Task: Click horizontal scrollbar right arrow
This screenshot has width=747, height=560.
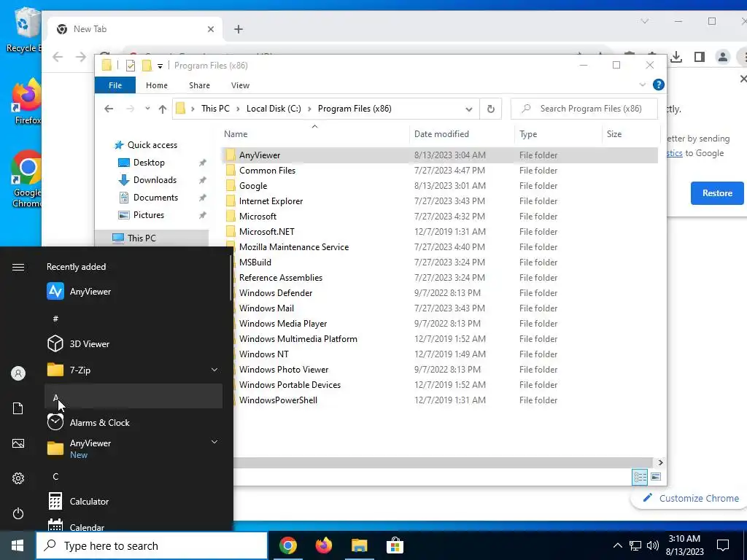Action: click(660, 462)
